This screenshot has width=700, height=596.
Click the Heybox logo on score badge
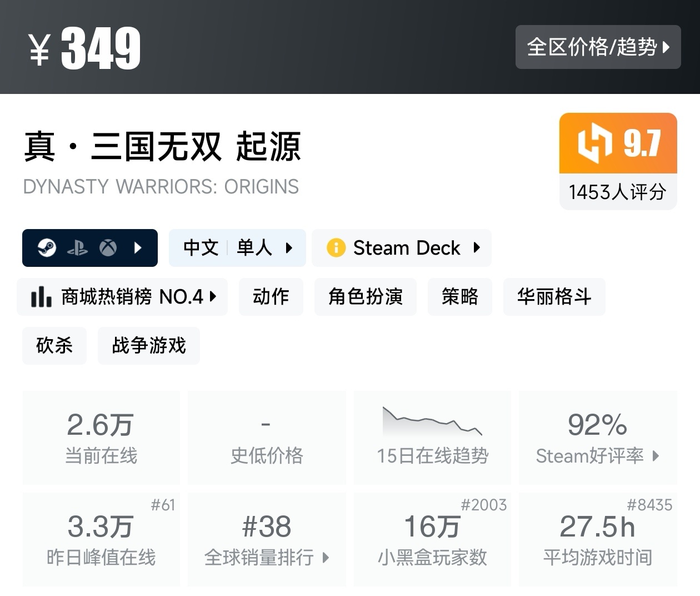[x=594, y=143]
